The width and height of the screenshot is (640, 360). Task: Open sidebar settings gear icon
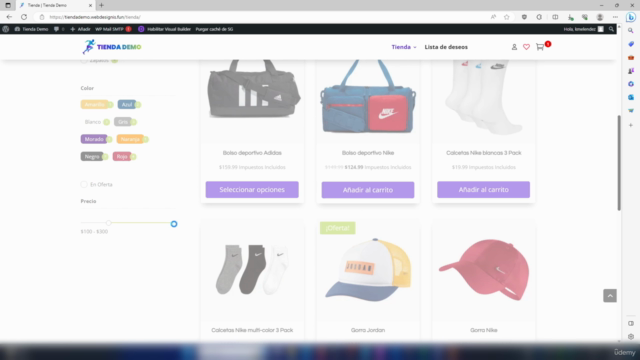click(631, 337)
